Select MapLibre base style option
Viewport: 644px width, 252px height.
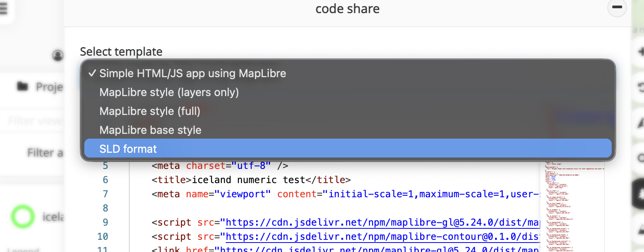coord(348,130)
